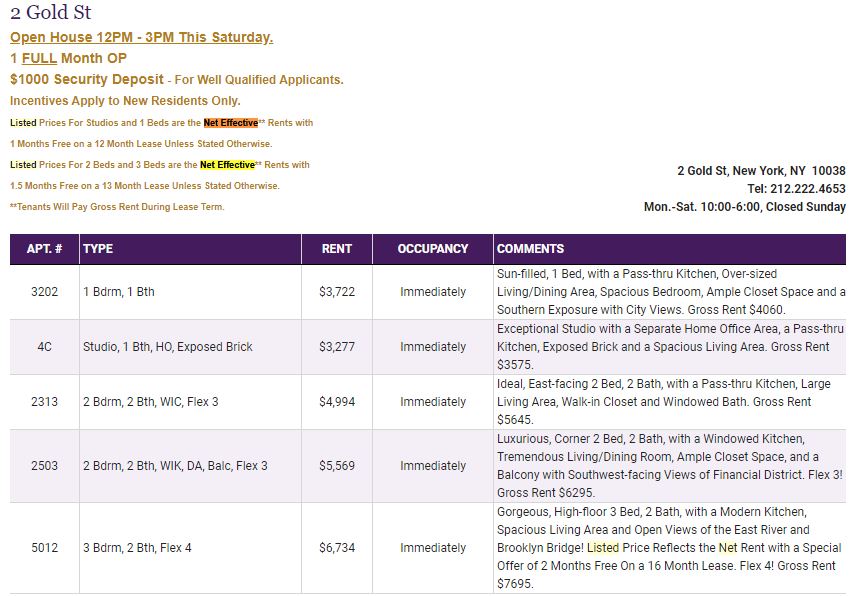Click the 'Exceptional Studio' comment for 4C
The image size is (860, 596).
[x=670, y=347]
